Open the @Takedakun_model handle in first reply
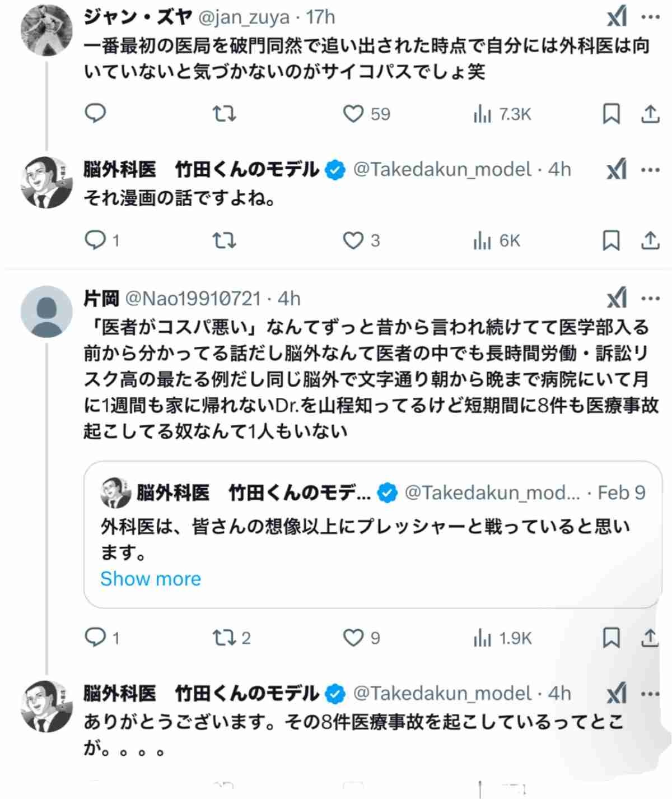 pos(442,169)
